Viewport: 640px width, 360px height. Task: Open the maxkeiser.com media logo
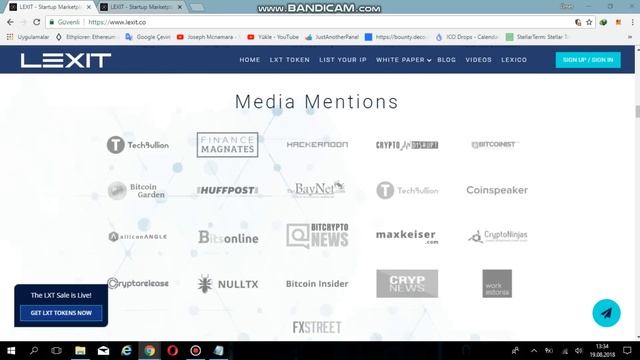tap(407, 236)
